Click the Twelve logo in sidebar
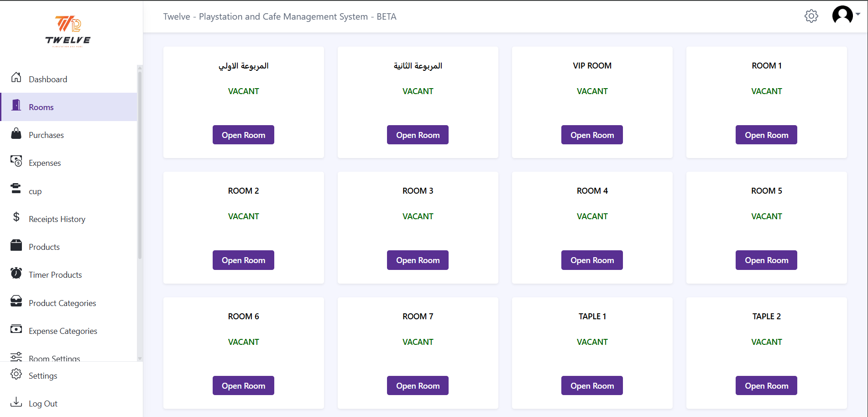The image size is (868, 417). click(68, 31)
